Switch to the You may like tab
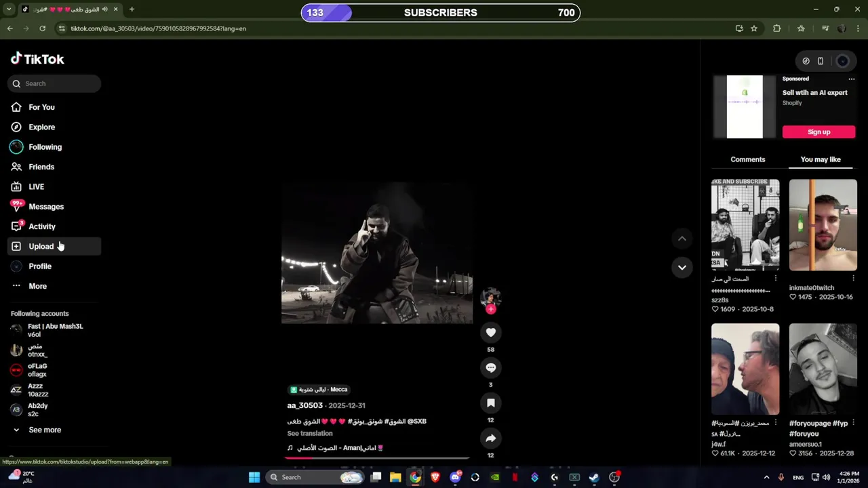The width and height of the screenshot is (868, 488). 821,159
